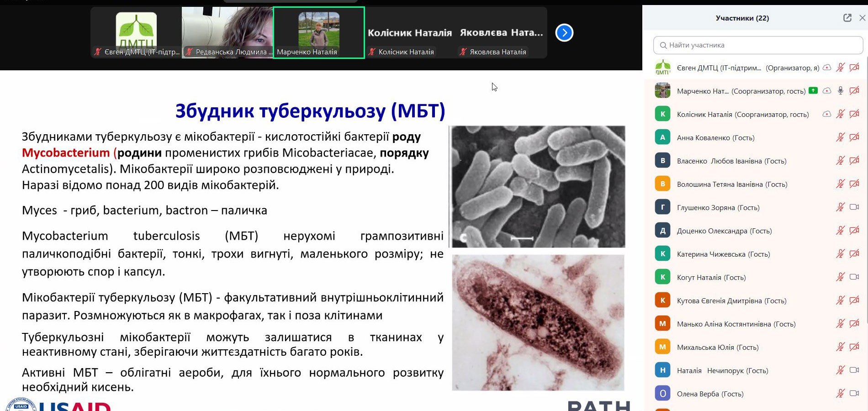Select Доценко Олександра in participants list
Viewport: 868px width, 411px height.
(x=724, y=231)
